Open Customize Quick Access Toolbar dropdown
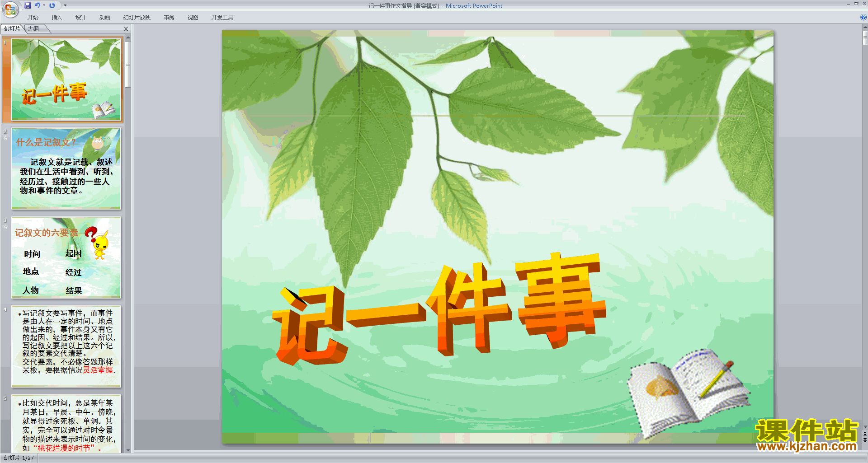The width and height of the screenshot is (868, 463). coord(65,5)
